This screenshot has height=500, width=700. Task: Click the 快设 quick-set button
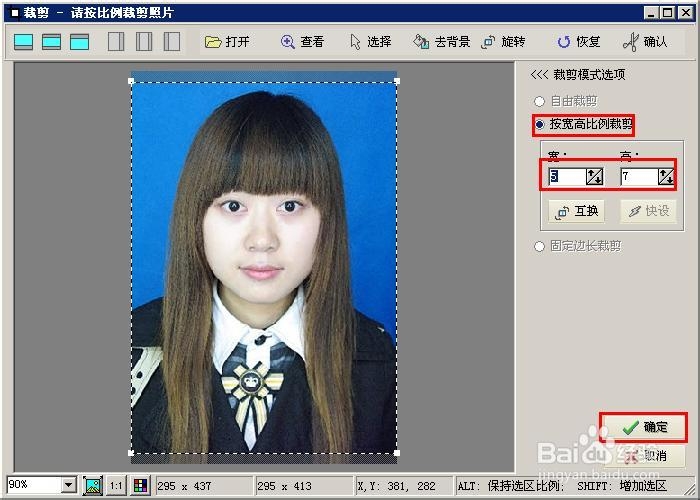coord(649,211)
